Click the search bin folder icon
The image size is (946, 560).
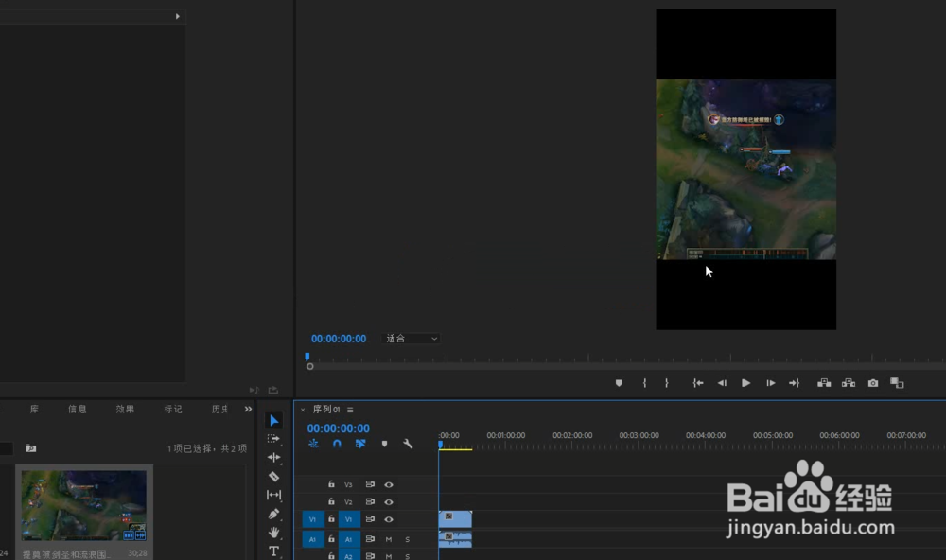coord(31,448)
